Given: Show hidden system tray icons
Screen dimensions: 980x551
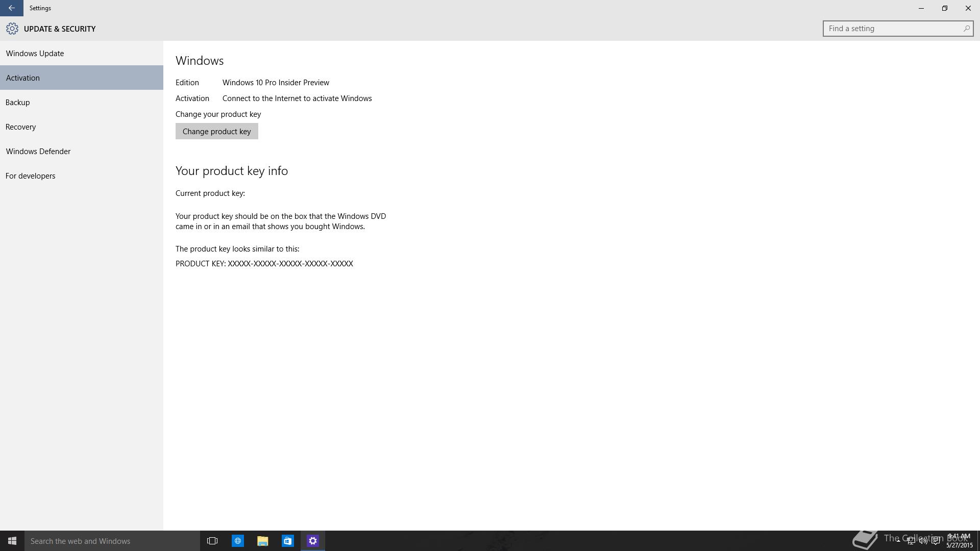Looking at the screenshot, I should 898,541.
